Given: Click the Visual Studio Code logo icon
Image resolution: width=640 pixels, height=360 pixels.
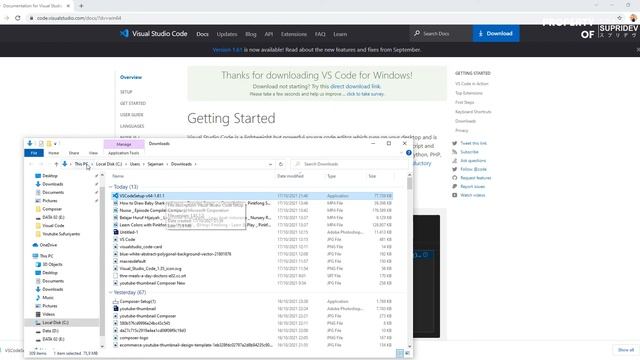Looking at the screenshot, I should point(124,33).
